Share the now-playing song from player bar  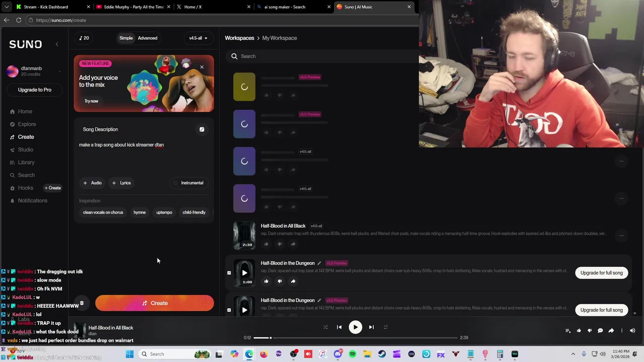tap(611, 330)
